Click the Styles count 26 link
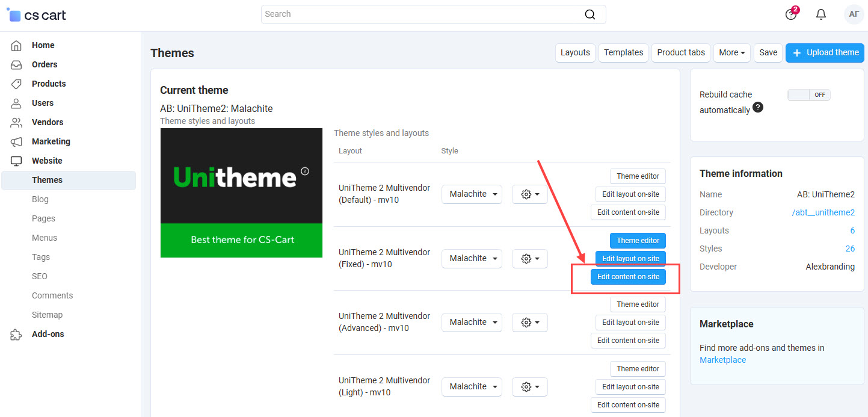This screenshot has height=417, width=868. (x=850, y=249)
